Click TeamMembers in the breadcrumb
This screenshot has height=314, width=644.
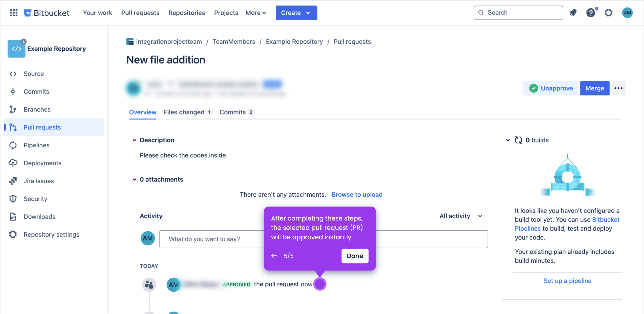[234, 42]
